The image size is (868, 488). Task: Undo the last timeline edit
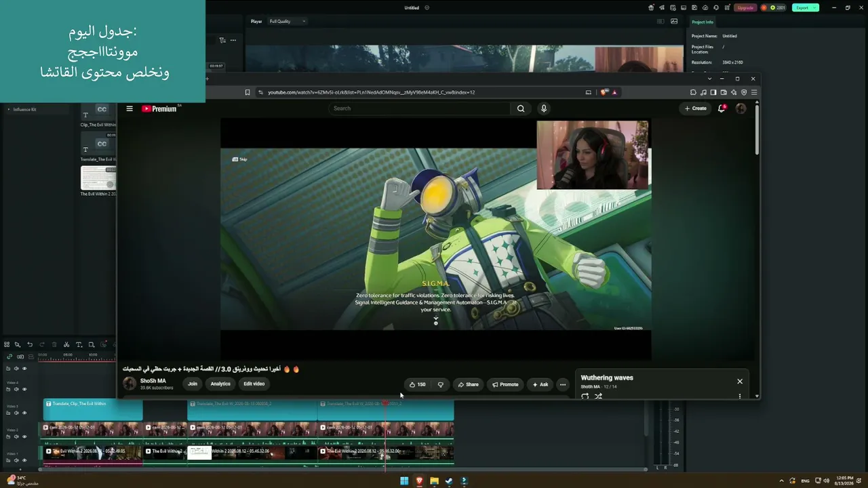point(30,344)
